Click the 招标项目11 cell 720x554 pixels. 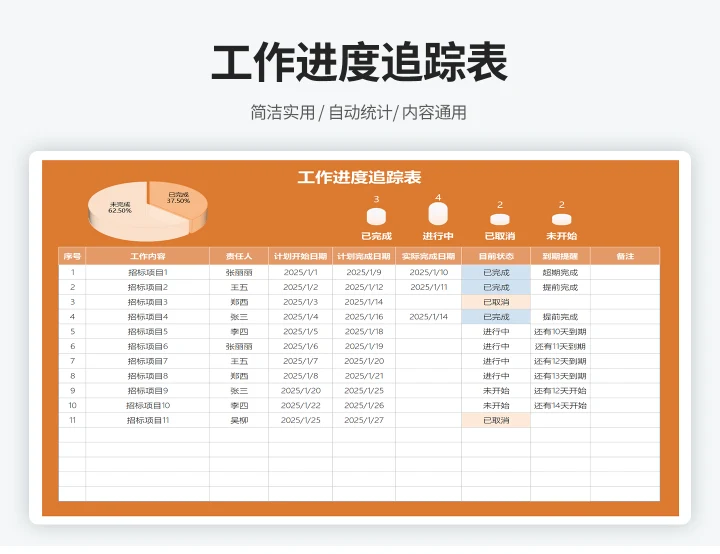pos(147,420)
